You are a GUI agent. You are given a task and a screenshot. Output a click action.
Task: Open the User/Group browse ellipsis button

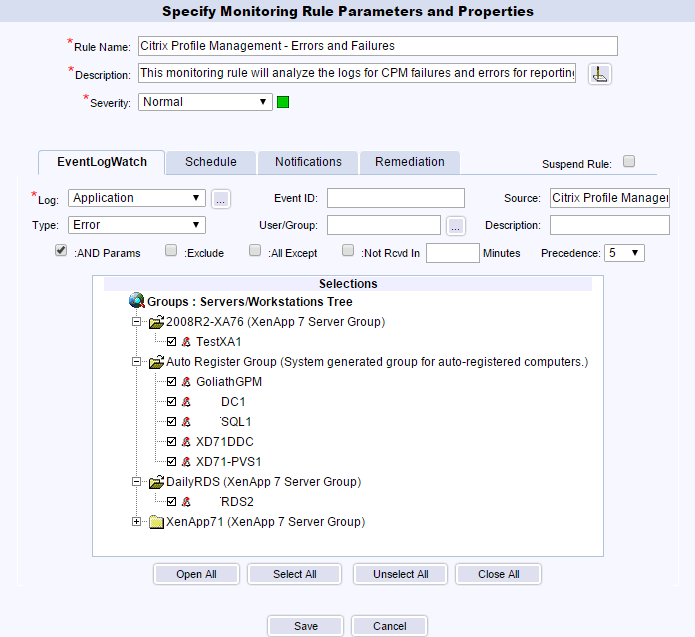click(x=456, y=226)
